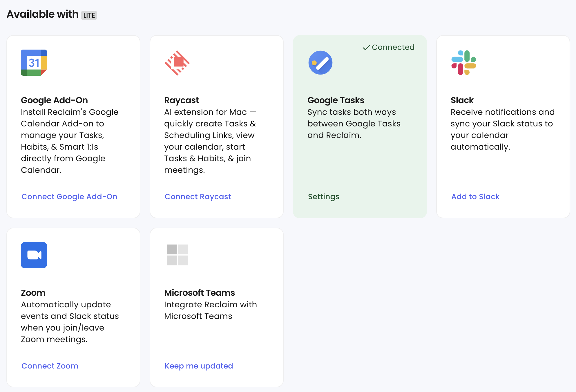Screen dimensions: 576x392
Task: Click the Microsoft Teams grid icon
Action: (177, 255)
